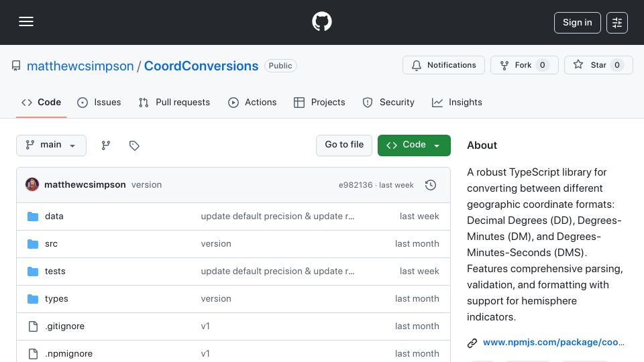The height and width of the screenshot is (362, 644).
Task: View the star count number
Action: [617, 65]
